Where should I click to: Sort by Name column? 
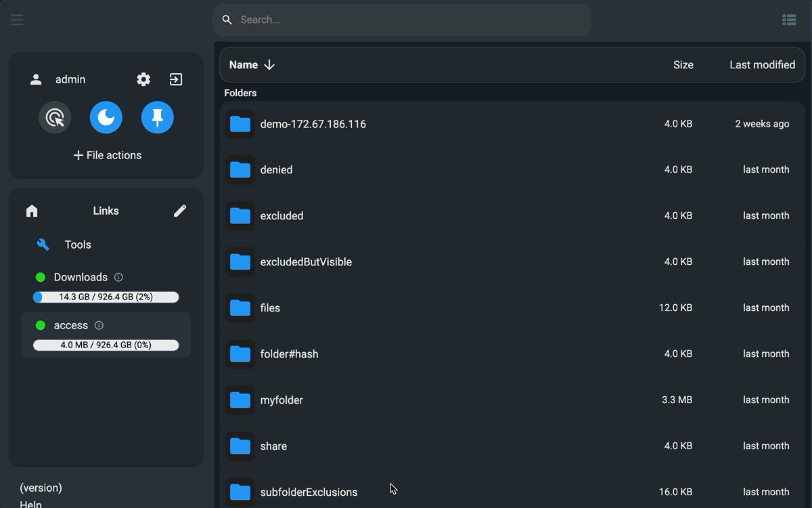click(x=244, y=65)
